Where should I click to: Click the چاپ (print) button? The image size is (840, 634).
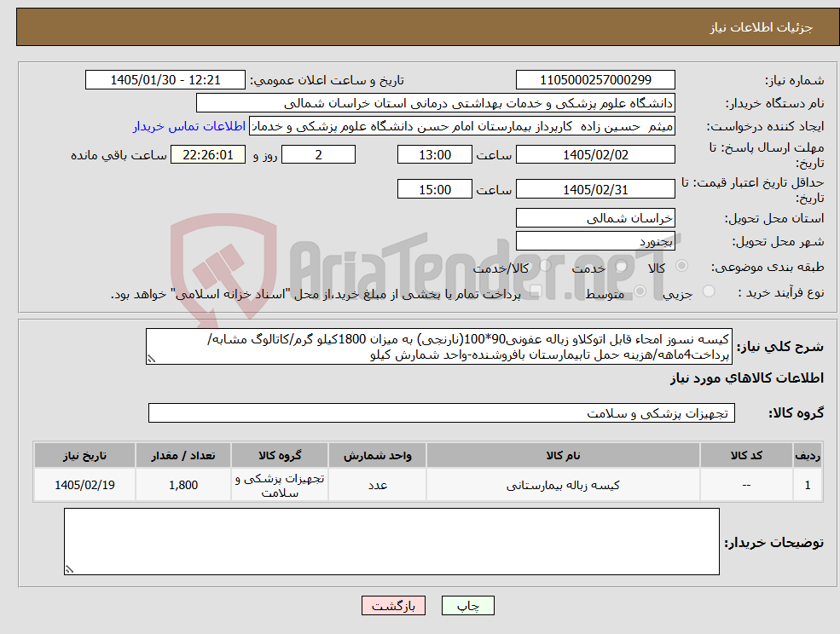467,606
